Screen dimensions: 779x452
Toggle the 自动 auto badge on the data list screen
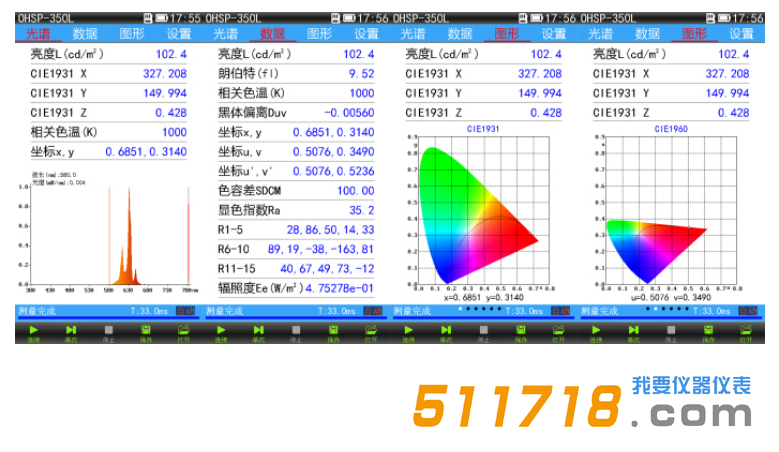click(373, 311)
